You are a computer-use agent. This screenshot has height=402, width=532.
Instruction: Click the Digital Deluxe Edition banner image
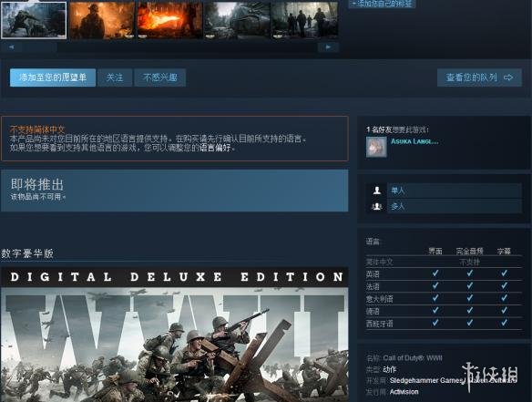[174, 335]
